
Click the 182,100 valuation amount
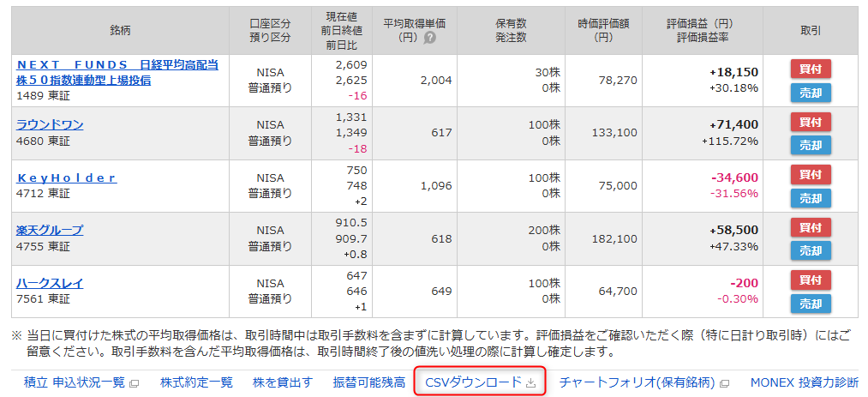coord(614,238)
